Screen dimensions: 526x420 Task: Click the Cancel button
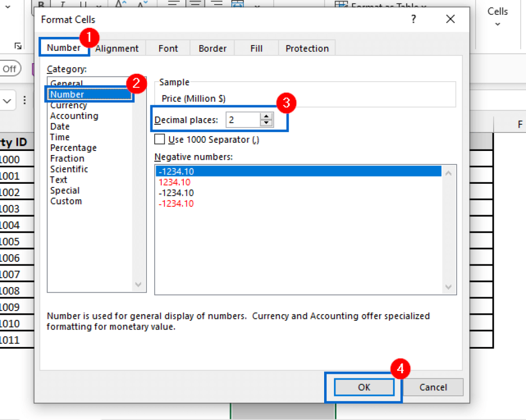(x=433, y=387)
